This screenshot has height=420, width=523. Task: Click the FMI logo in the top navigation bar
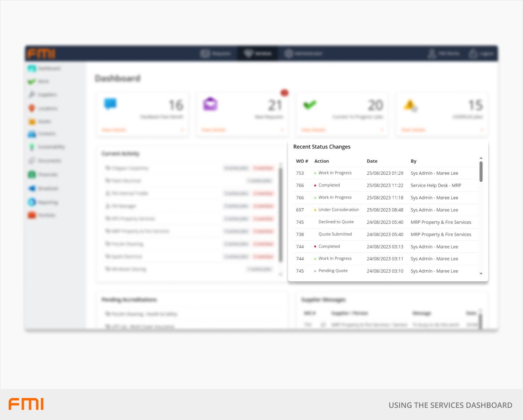[41, 54]
